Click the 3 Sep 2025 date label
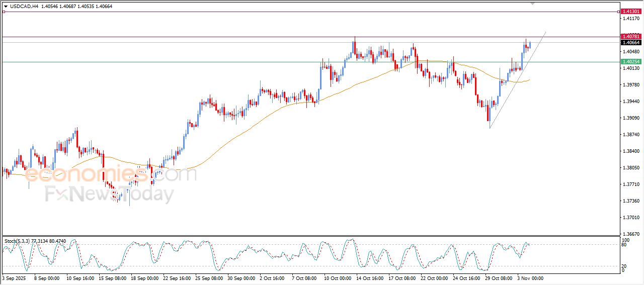Screen dimensions: 644x285 [13, 278]
